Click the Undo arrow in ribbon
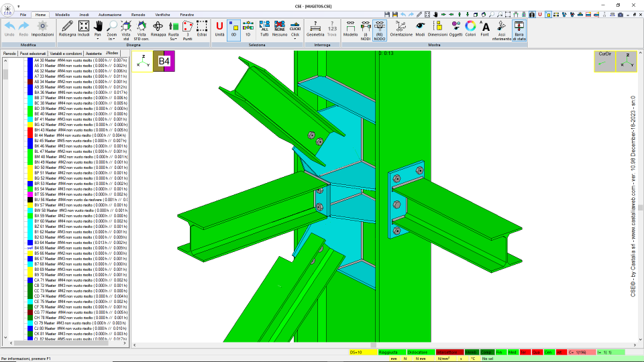The width and height of the screenshot is (644, 362). [x=9, y=27]
